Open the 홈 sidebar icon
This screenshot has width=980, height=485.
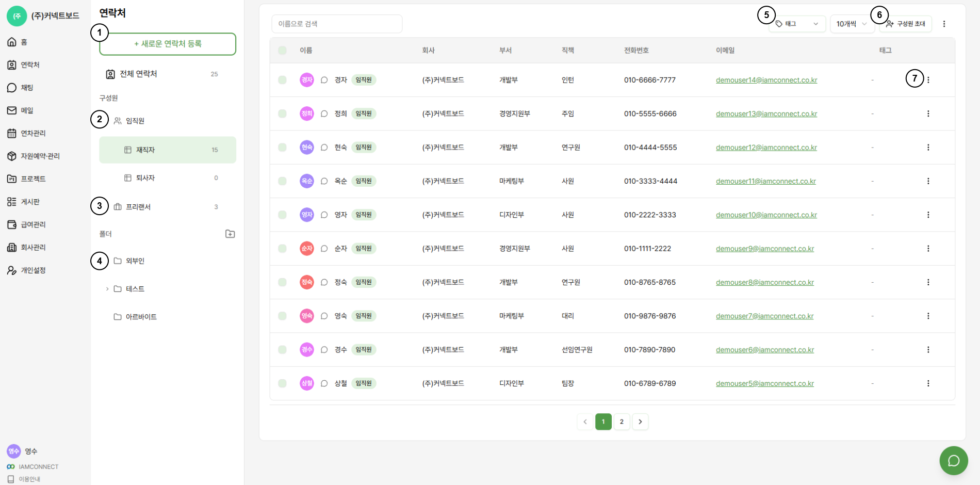[x=12, y=42]
